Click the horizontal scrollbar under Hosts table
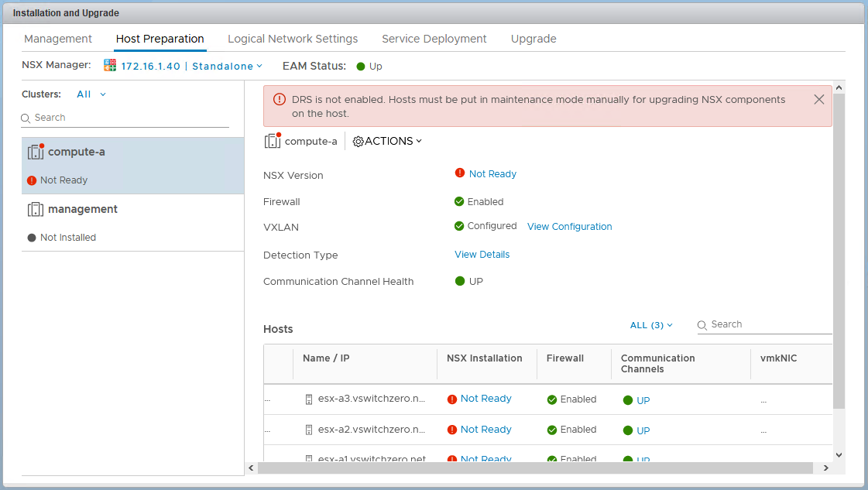This screenshot has height=490, width=868. pyautogui.click(x=534, y=468)
